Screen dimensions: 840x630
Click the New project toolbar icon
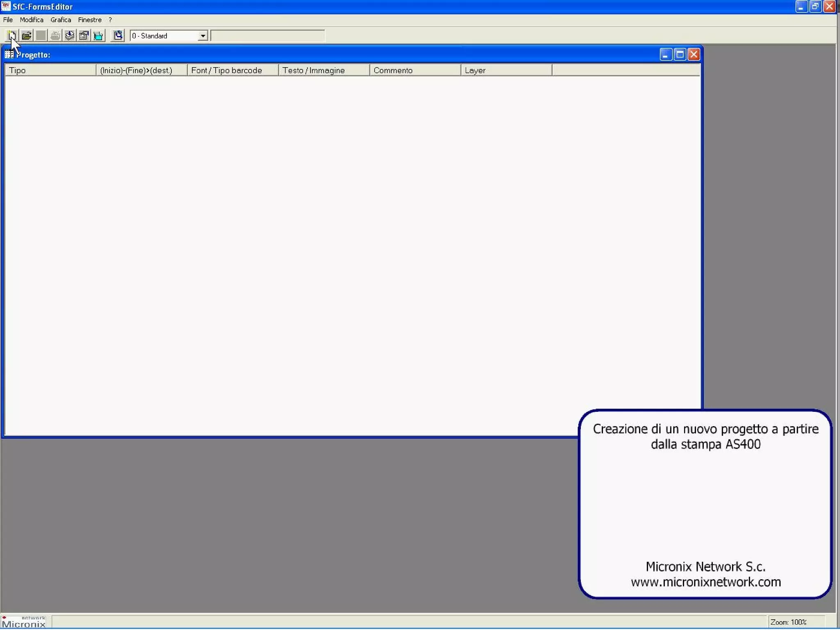point(12,36)
